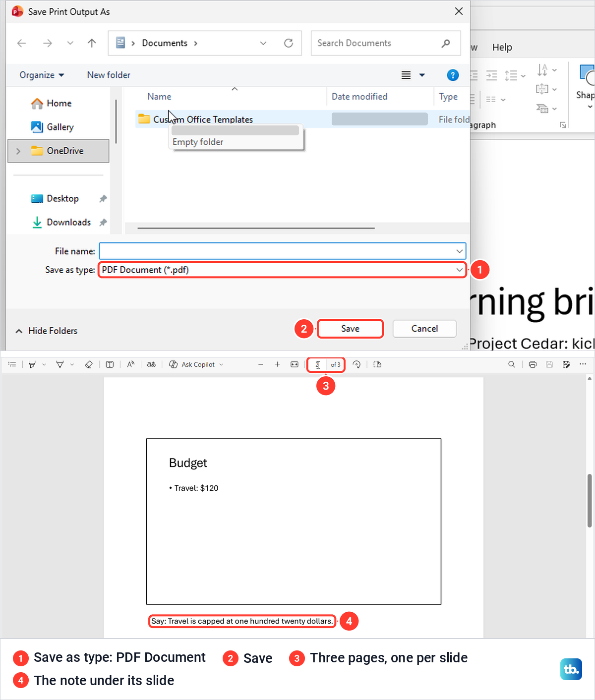Open the Paragraph dialog launcher in PowerPoint
This screenshot has width=595, height=700.
pos(563,125)
